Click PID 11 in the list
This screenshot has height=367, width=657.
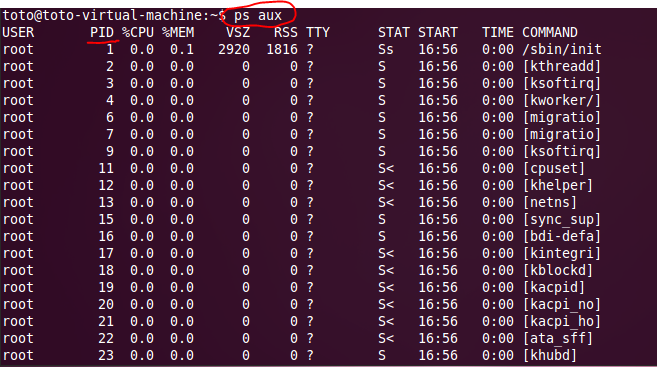pyautogui.click(x=106, y=168)
